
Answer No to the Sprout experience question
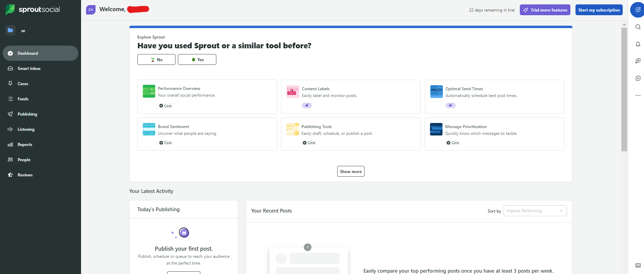(x=156, y=59)
